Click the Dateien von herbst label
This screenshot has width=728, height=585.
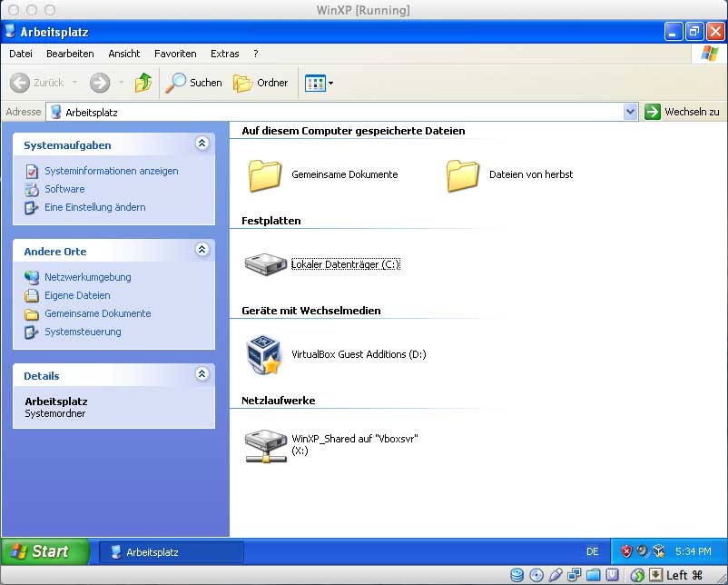tap(531, 174)
